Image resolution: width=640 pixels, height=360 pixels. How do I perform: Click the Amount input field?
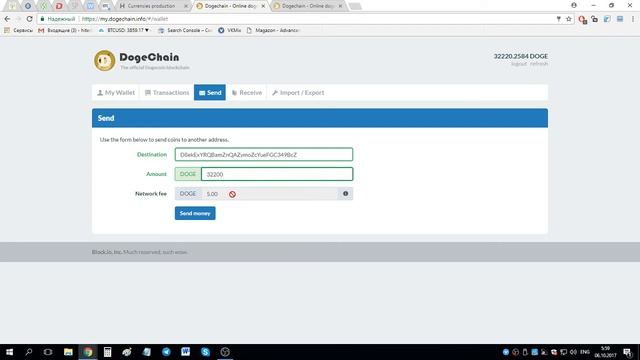point(277,174)
